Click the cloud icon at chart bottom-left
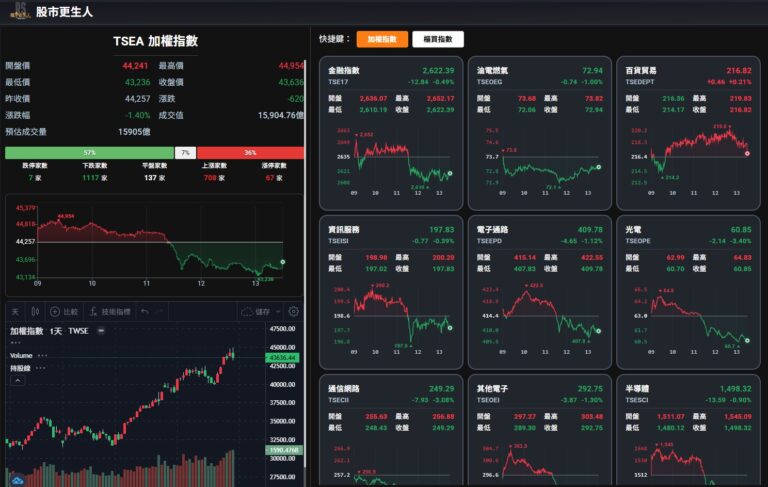Viewport: 768px width, 487px height. (x=18, y=481)
